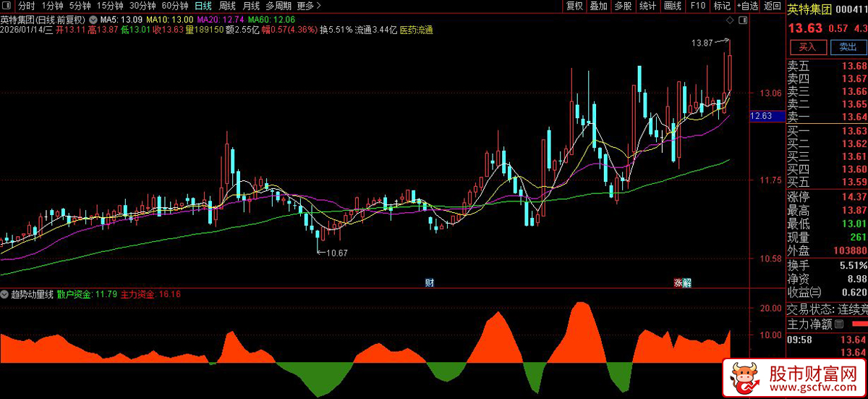The width and height of the screenshot is (868, 399).
Task: Click the 解 marker icon on the chart
Action: 687,282
